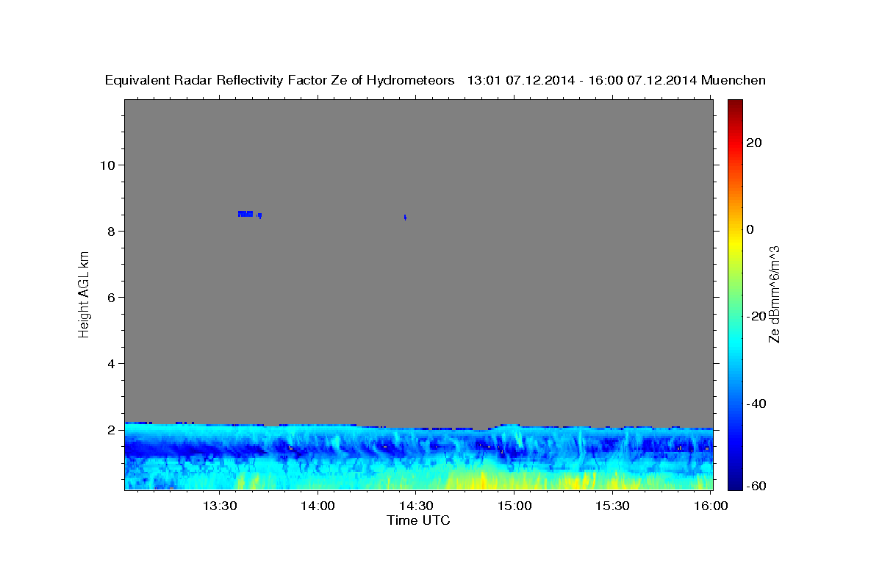Screen dimensions: 882x588
Task: Click the tiny blue echo near 14:27 at 8.4 km
Action: 405,217
